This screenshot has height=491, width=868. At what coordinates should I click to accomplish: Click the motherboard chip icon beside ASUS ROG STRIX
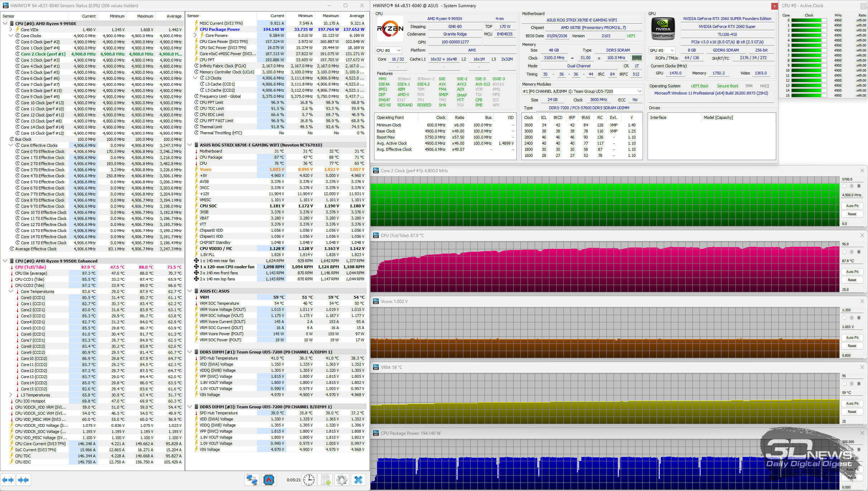196,145
